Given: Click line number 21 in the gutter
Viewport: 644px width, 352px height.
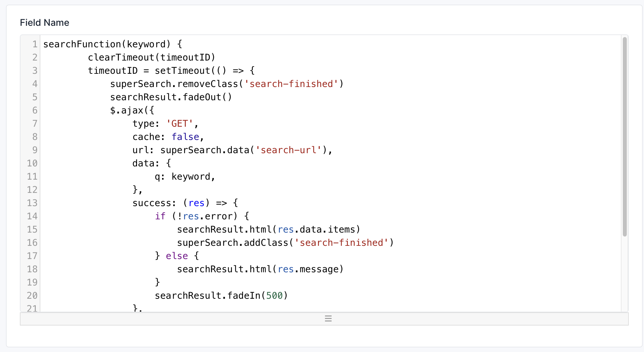Looking at the screenshot, I should (32, 308).
